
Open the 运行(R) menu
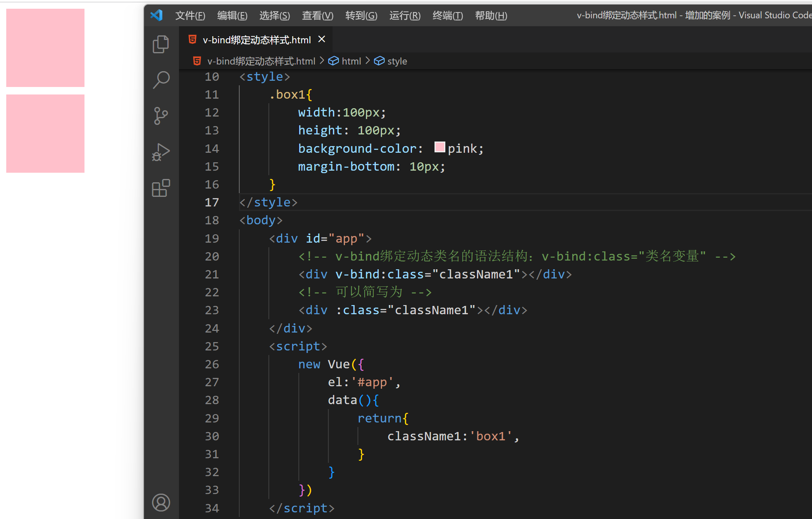[x=405, y=15]
